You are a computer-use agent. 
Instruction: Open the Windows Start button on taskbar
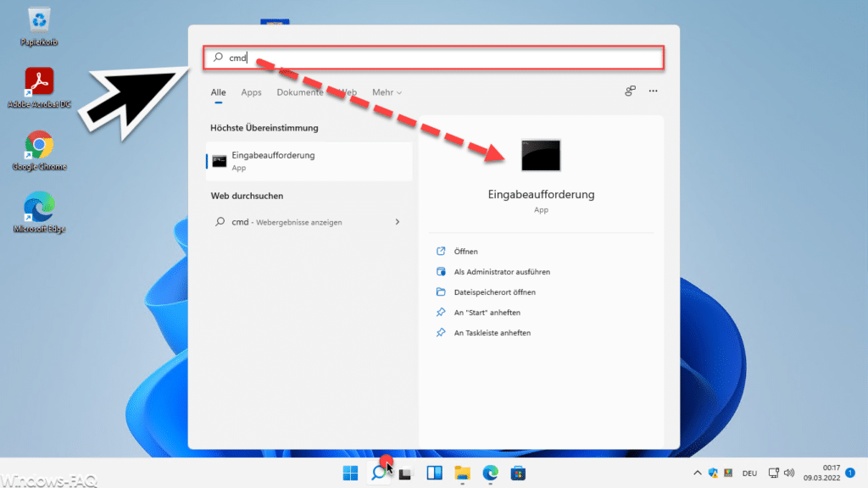click(x=350, y=473)
